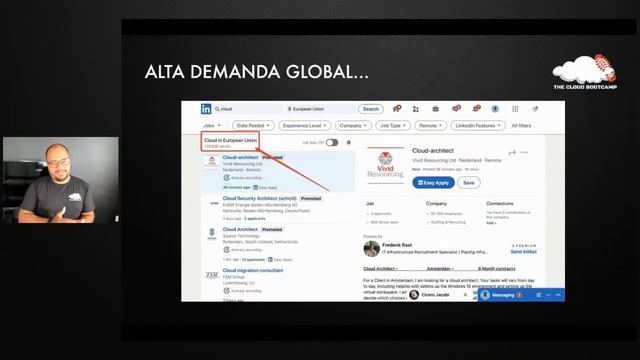Open the Experience Level filter dropdown

pyautogui.click(x=304, y=126)
